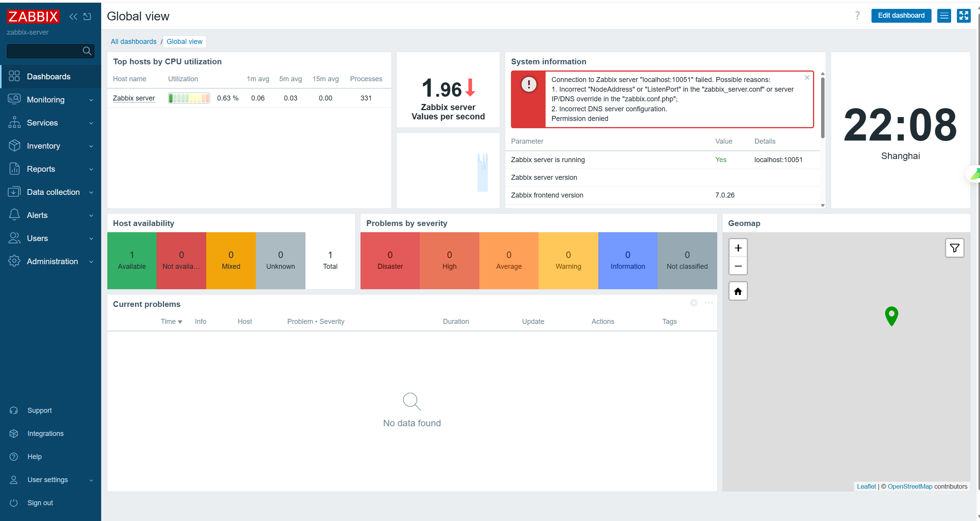980x521 pixels.
Task: Expand the User settings chevron
Action: click(x=91, y=480)
